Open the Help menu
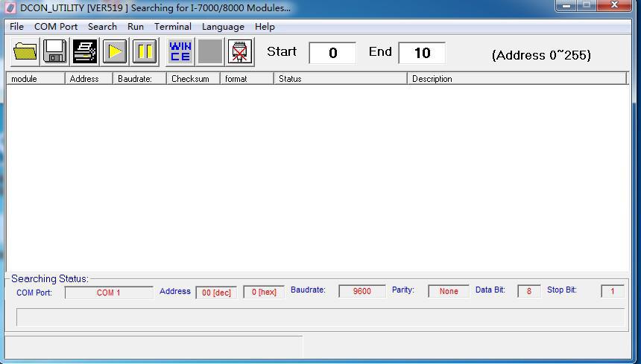The height and width of the screenshot is (364, 641). tap(265, 27)
